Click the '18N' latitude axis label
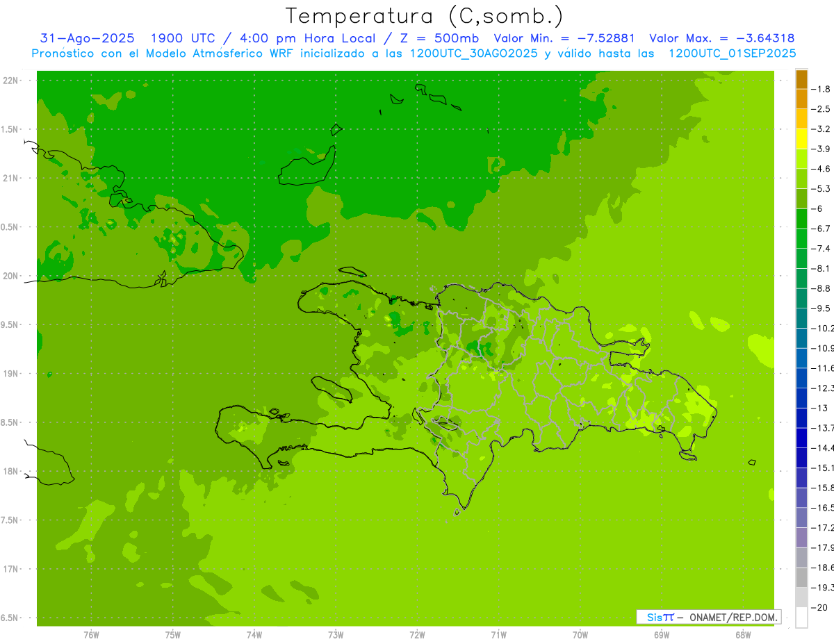Image resolution: width=834 pixels, height=644 pixels. pos(11,472)
